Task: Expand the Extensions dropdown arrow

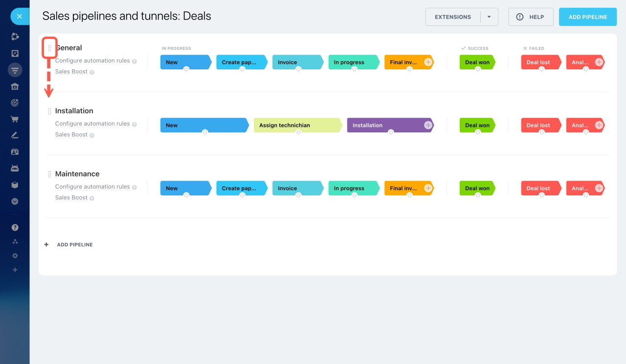Action: click(x=489, y=16)
